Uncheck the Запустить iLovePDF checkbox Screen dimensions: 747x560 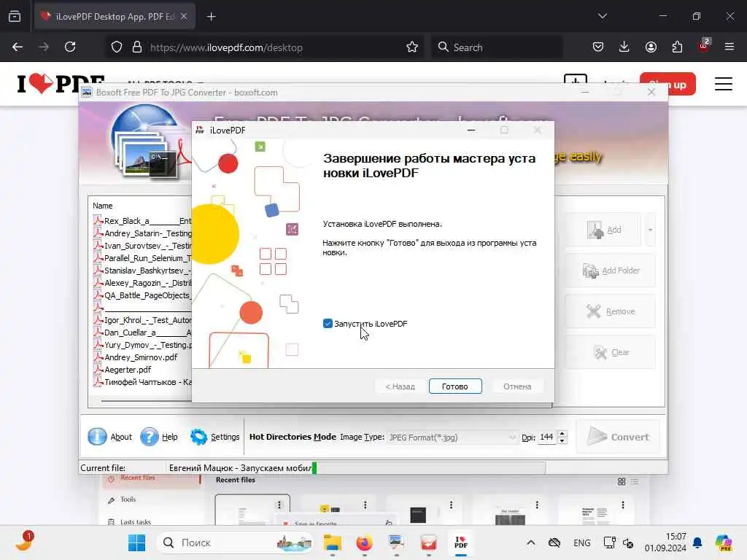tap(328, 324)
